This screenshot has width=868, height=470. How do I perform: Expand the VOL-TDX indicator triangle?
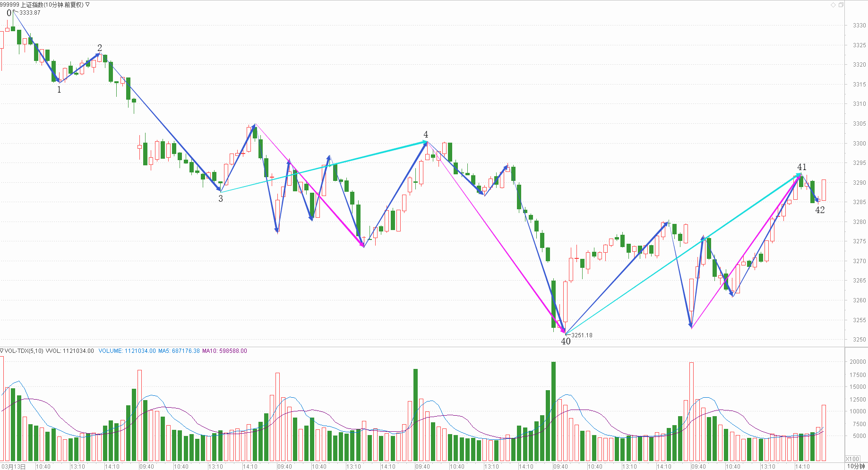coord(2,351)
